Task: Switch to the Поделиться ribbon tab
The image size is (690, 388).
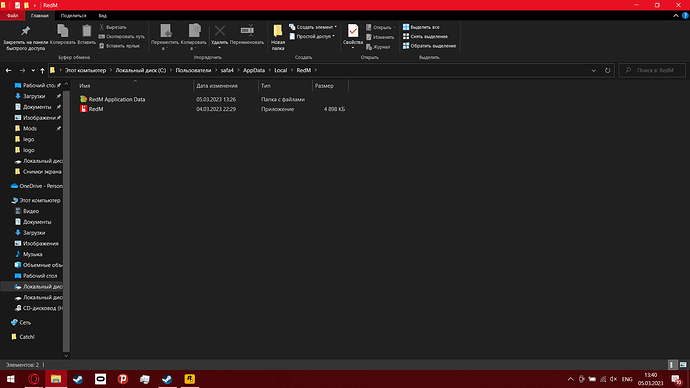Action: [x=73, y=16]
